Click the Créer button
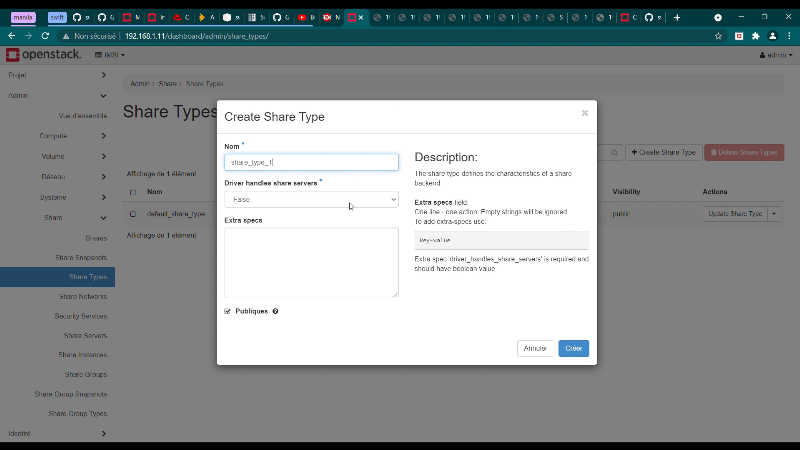800x450 pixels. (x=573, y=348)
